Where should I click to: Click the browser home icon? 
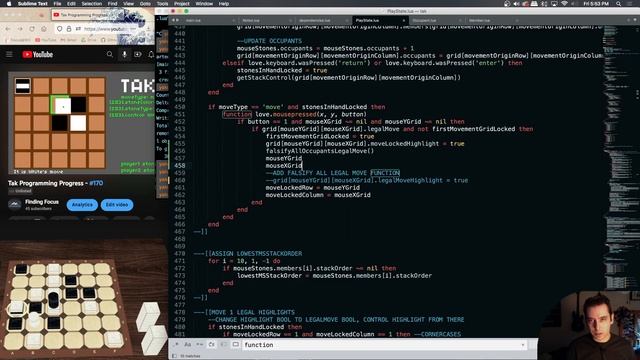tap(44, 29)
